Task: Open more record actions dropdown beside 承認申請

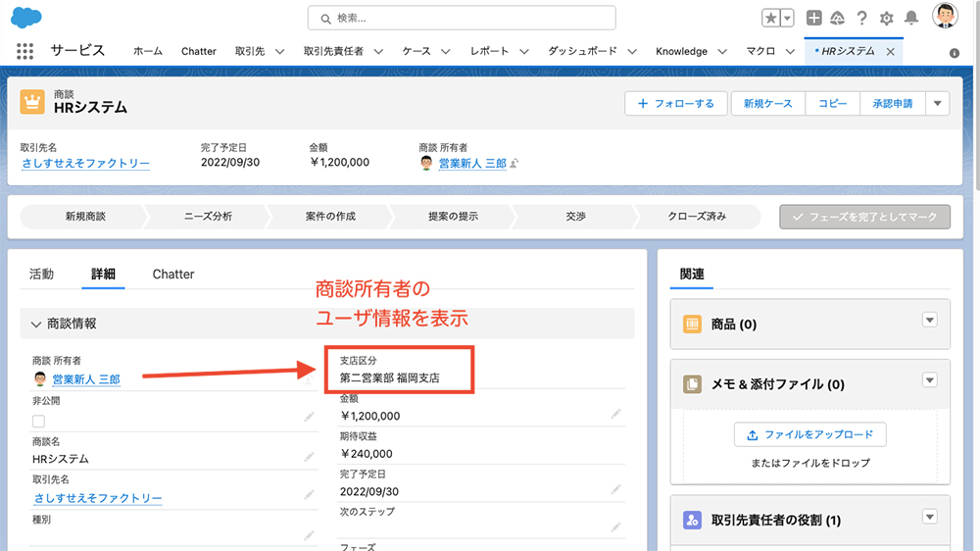Action: click(x=938, y=104)
